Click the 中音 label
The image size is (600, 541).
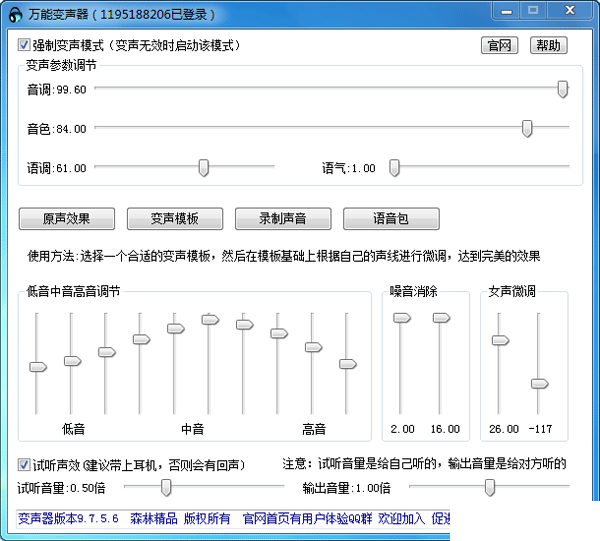point(192,429)
